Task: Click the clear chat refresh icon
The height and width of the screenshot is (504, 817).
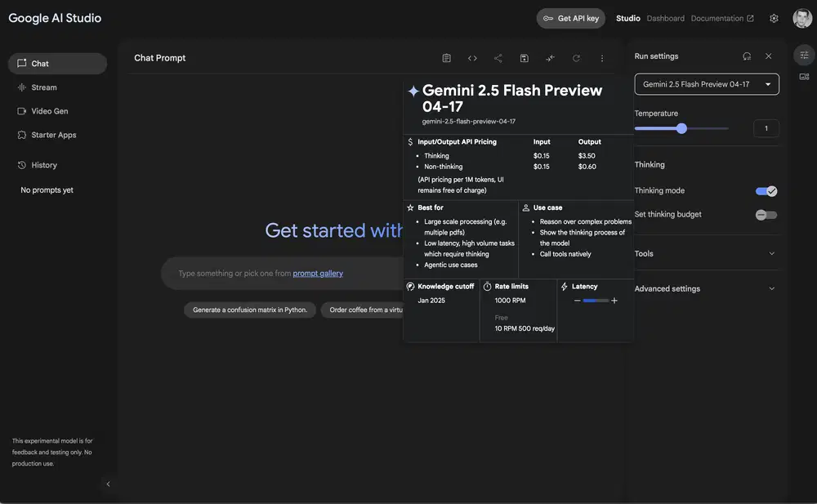Action: tap(576, 58)
